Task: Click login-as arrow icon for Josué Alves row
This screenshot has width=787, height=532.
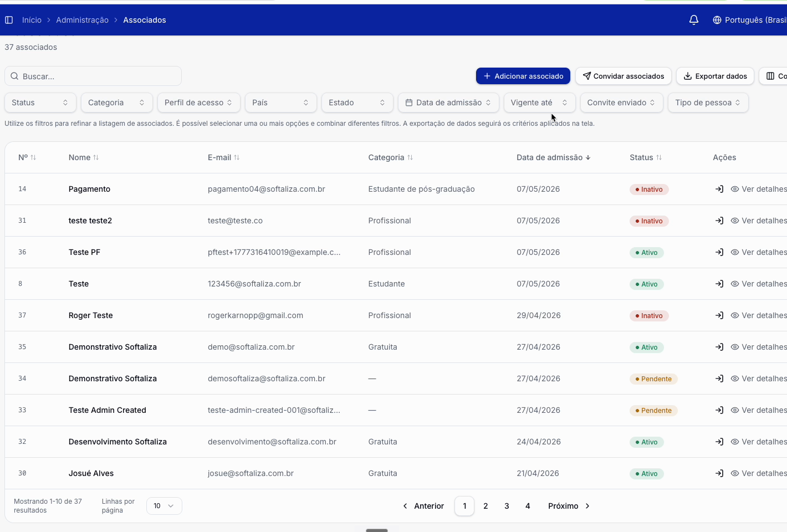Action: click(x=719, y=473)
